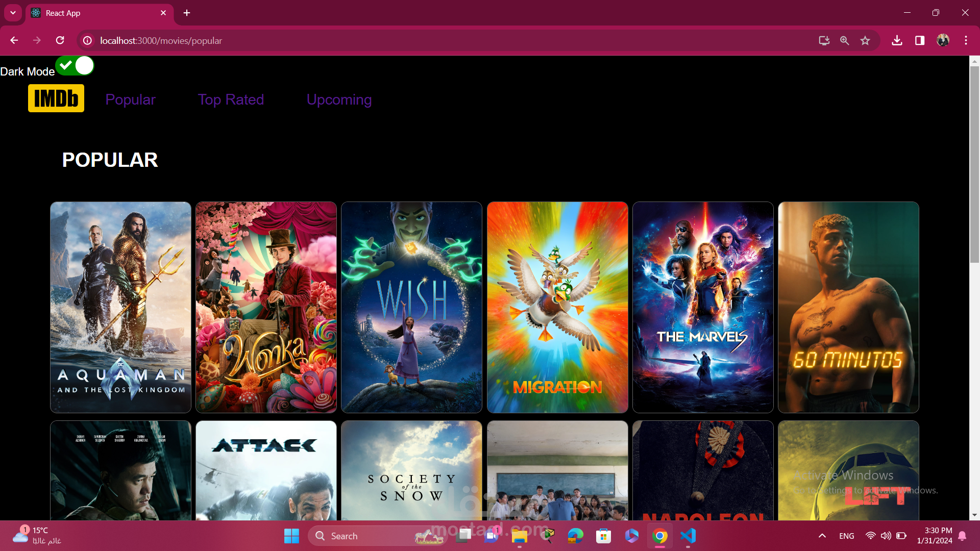
Task: Click the IMDb logo
Action: (56, 98)
